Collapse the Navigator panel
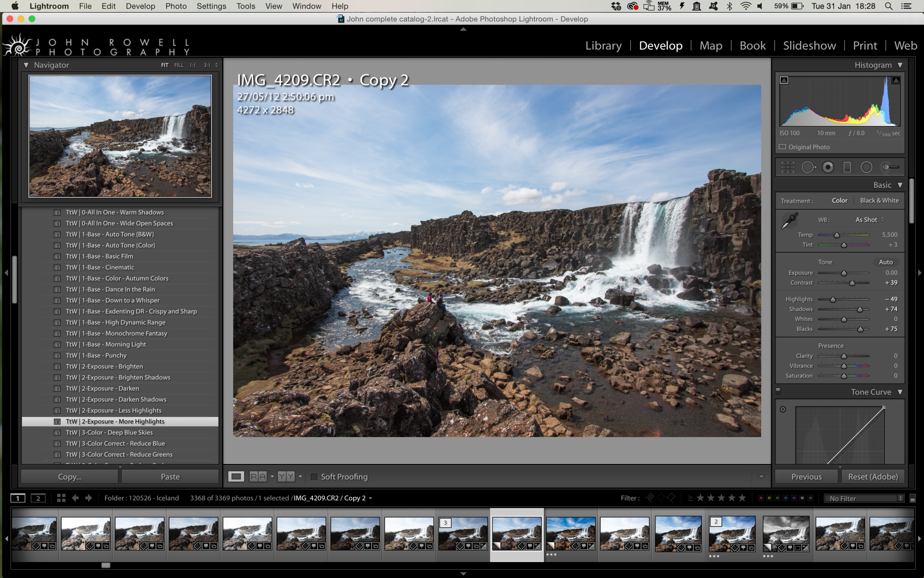924x578 pixels. click(x=26, y=65)
